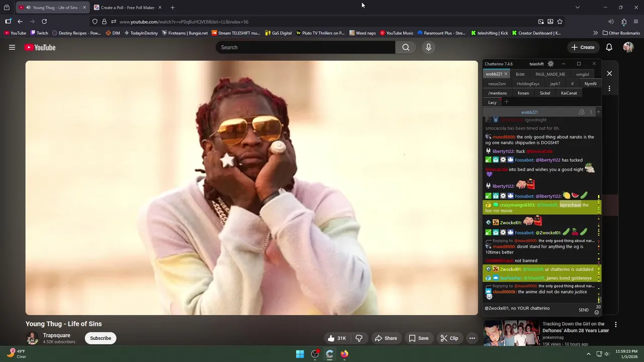Open Lacy tab in Chatterino
The width and height of the screenshot is (644, 362).
pyautogui.click(x=492, y=103)
